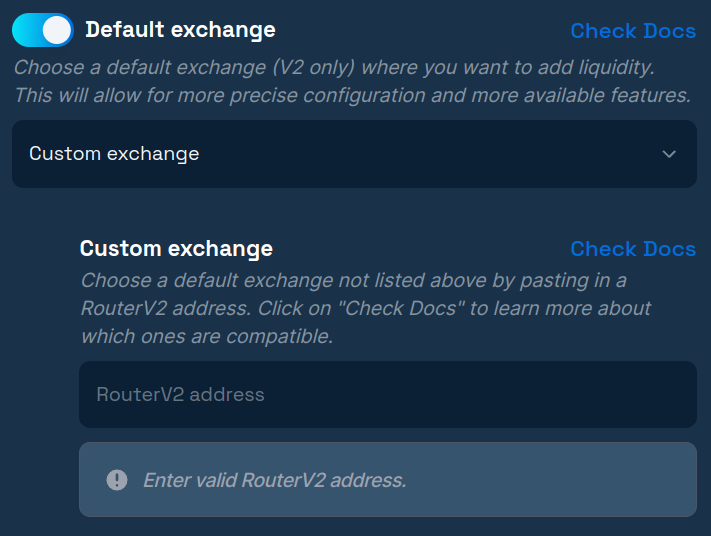Click the "Default exchange" label text
This screenshot has width=711, height=536.
(180, 30)
